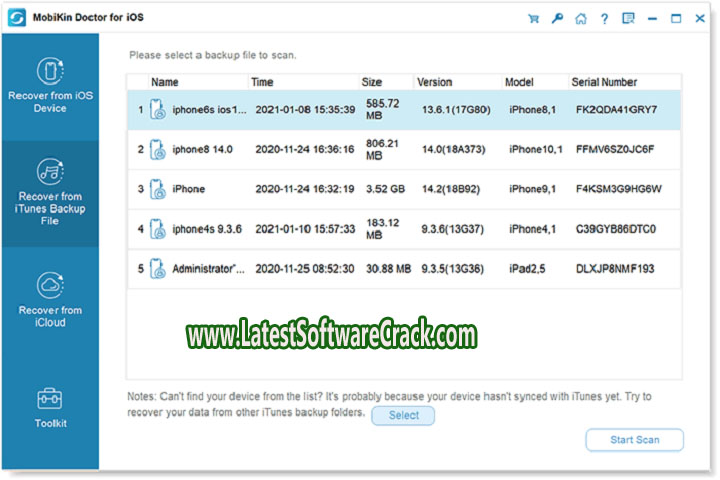This screenshot has height=480, width=720.
Task: Go to the home icon
Action: tap(581, 19)
